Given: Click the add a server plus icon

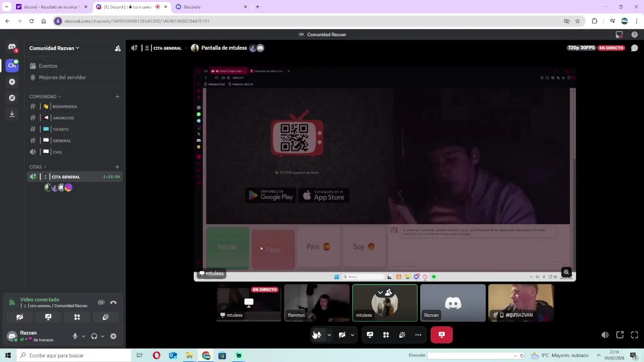Looking at the screenshot, I should pos(12,82).
